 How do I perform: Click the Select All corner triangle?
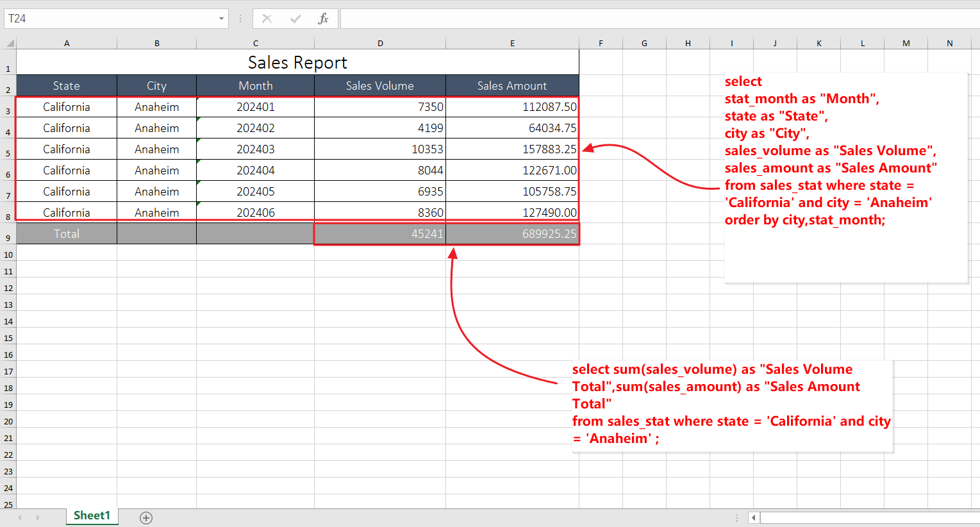tap(10, 44)
